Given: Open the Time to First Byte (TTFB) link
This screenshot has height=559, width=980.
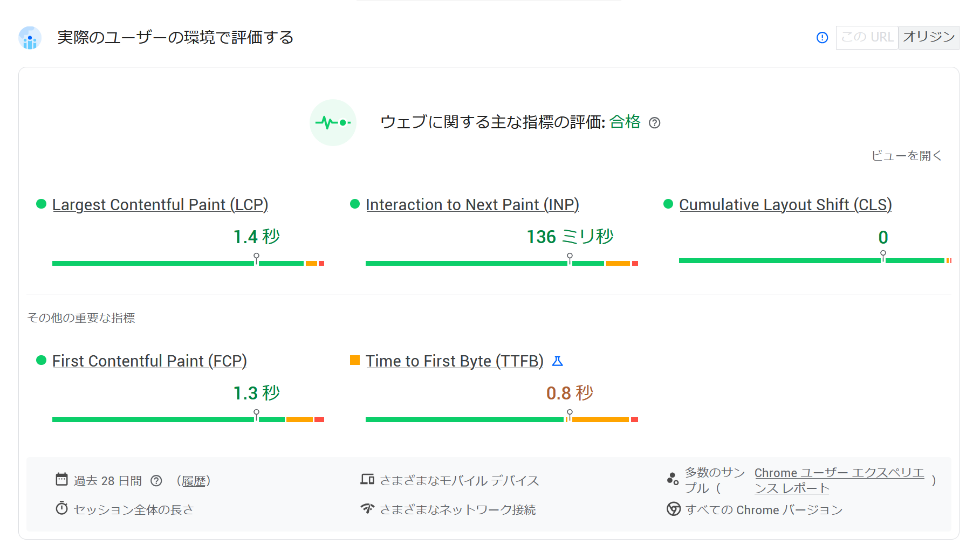Looking at the screenshot, I should coord(454,361).
